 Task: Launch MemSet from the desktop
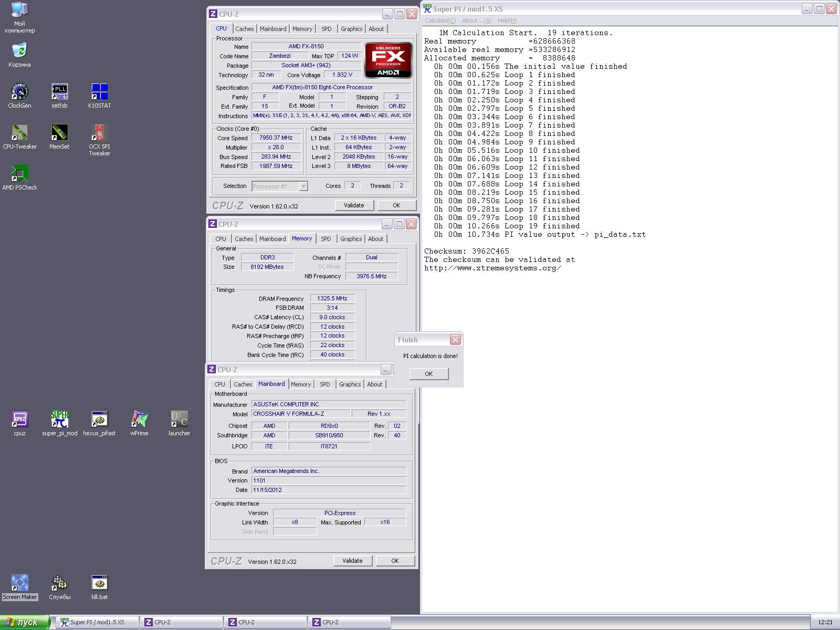pyautogui.click(x=59, y=136)
